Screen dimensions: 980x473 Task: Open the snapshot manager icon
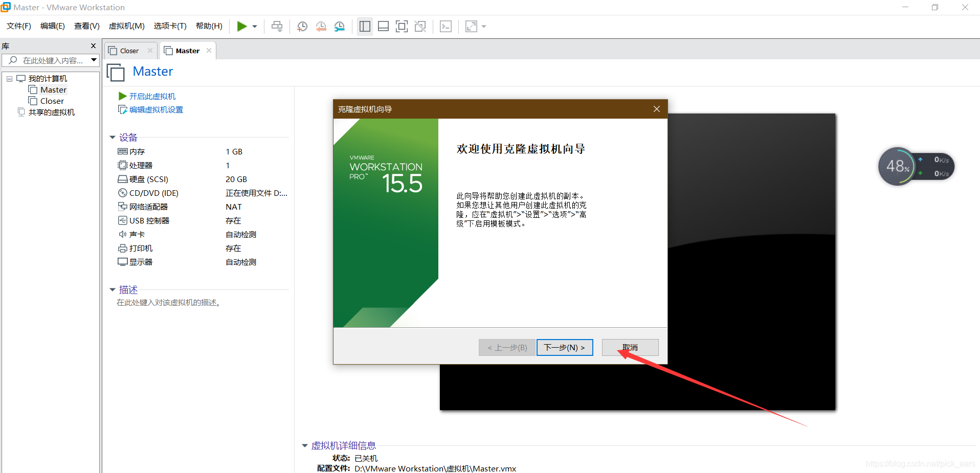pyautogui.click(x=340, y=26)
